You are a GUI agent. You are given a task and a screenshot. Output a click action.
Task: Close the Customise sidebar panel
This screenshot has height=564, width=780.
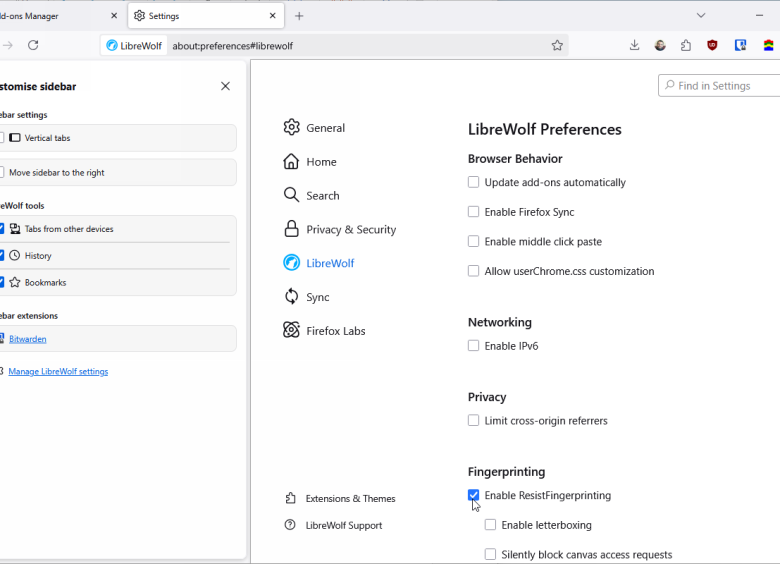coord(225,86)
